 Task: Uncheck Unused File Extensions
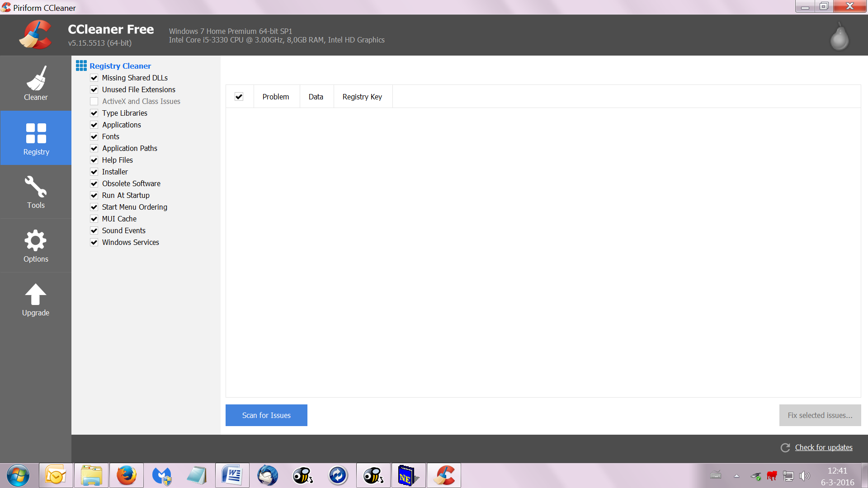(94, 89)
